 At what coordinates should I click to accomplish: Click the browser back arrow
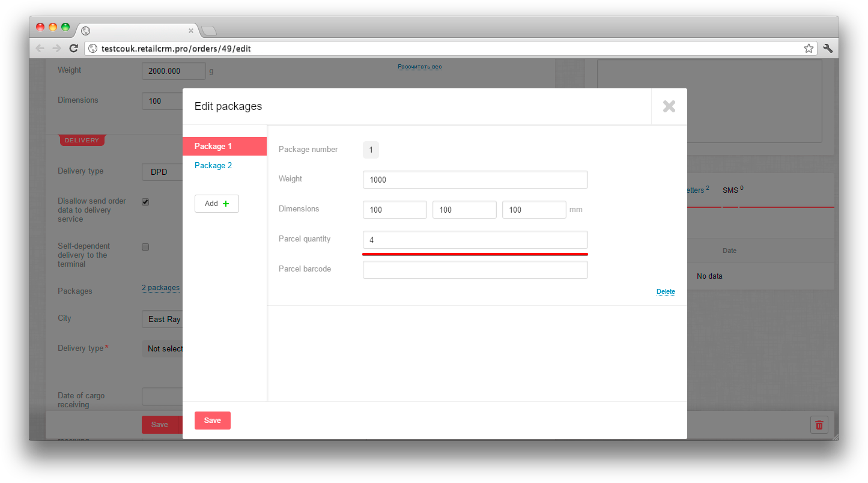[40, 49]
